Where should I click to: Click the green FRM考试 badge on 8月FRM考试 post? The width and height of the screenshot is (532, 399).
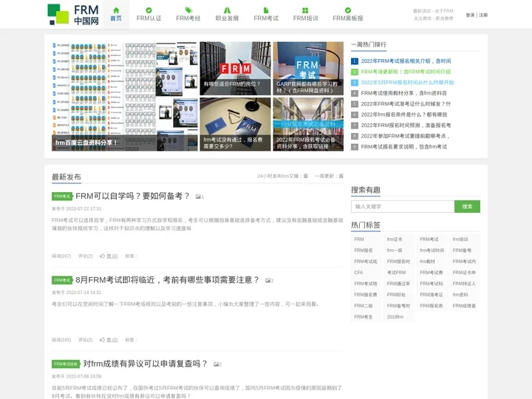tap(62, 280)
